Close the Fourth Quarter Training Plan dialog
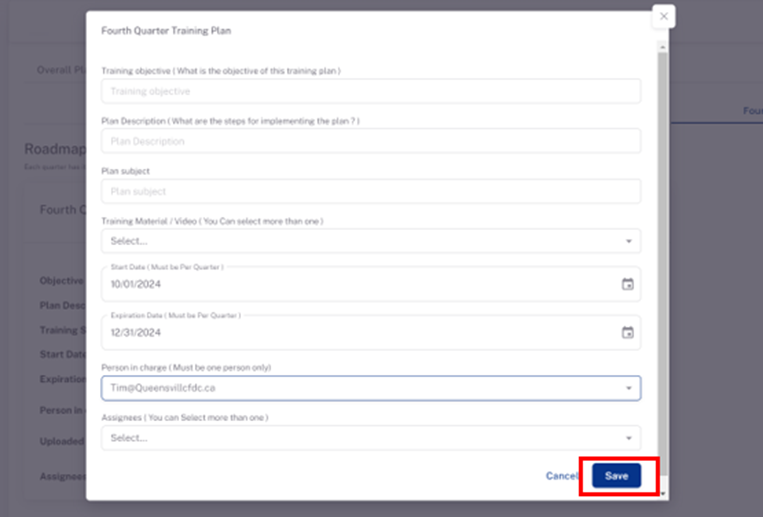The width and height of the screenshot is (763, 517). (663, 17)
